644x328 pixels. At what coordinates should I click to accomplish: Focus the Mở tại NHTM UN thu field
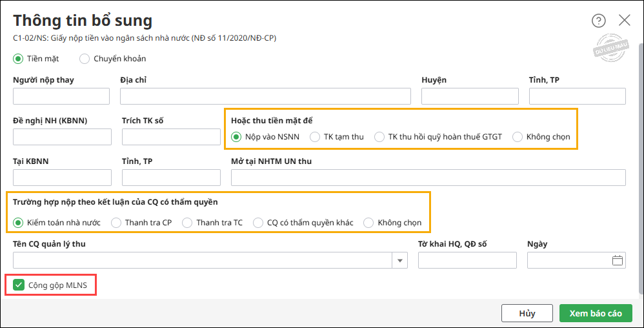click(x=428, y=178)
